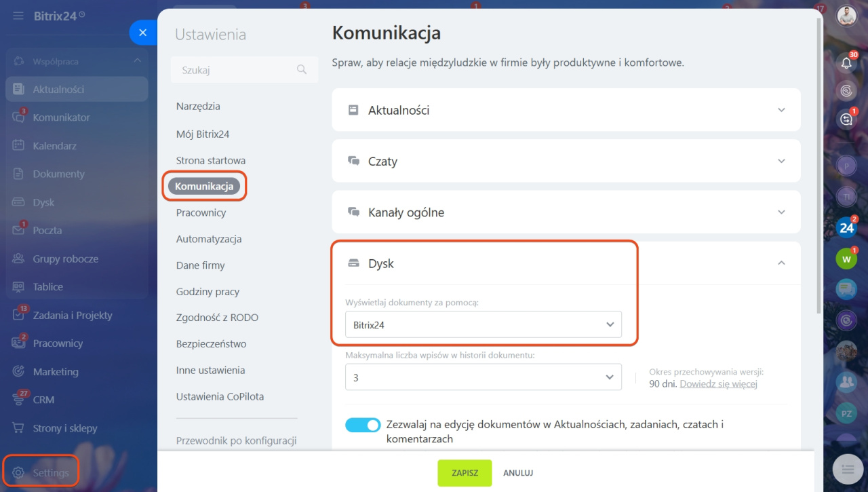Click the ANULUJ button
This screenshot has width=868, height=492.
(x=518, y=473)
